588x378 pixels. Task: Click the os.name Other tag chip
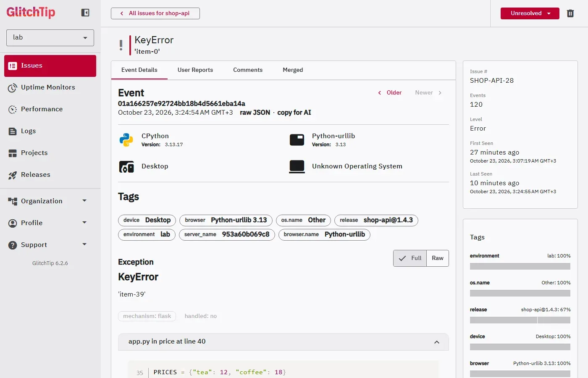click(x=303, y=220)
